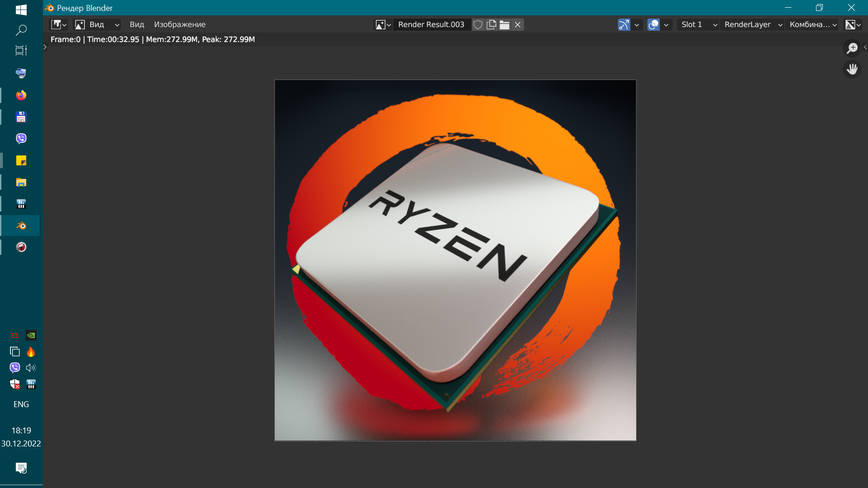The image size is (868, 488).
Task: Toggle the blue arrow-handle display option
Action: point(624,25)
